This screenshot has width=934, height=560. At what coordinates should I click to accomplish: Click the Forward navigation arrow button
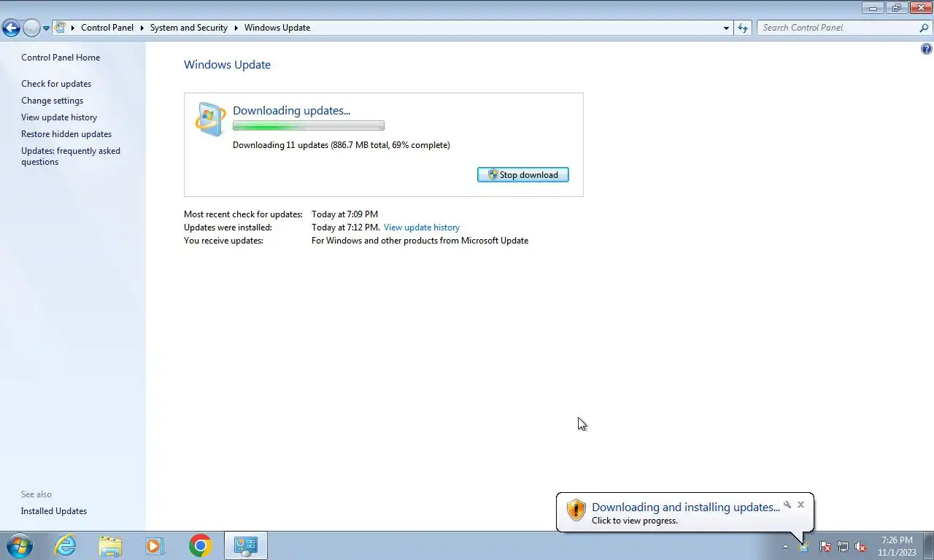pyautogui.click(x=31, y=28)
